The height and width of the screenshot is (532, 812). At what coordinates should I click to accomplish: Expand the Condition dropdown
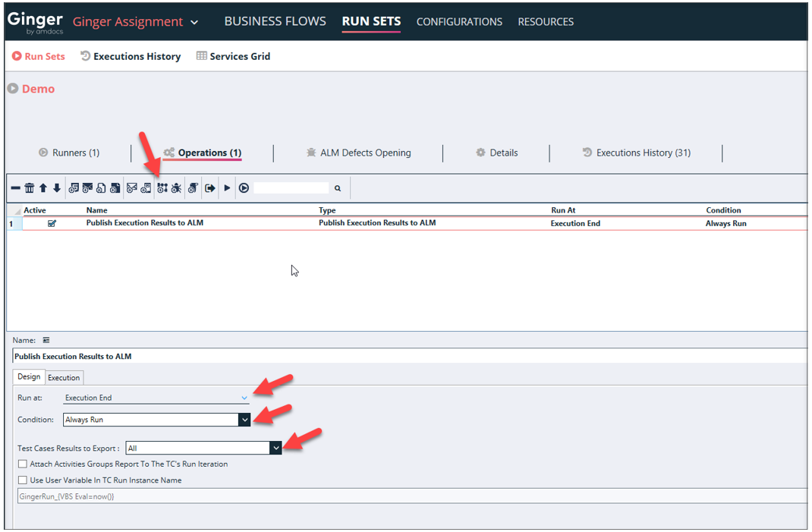pyautogui.click(x=244, y=420)
